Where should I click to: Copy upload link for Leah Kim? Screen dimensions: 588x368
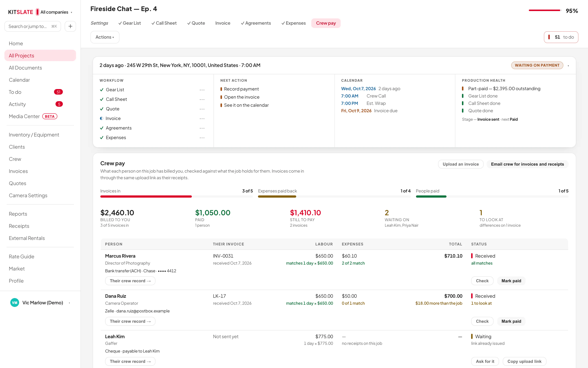click(524, 361)
